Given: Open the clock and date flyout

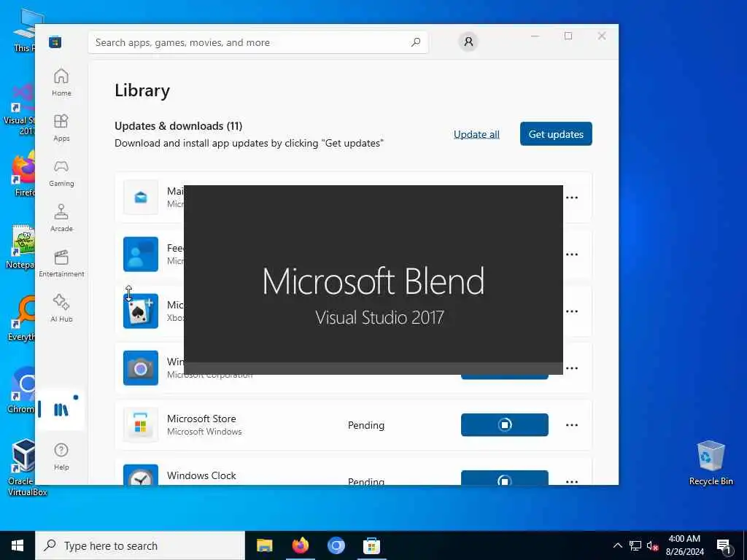Looking at the screenshot, I should coord(684,545).
